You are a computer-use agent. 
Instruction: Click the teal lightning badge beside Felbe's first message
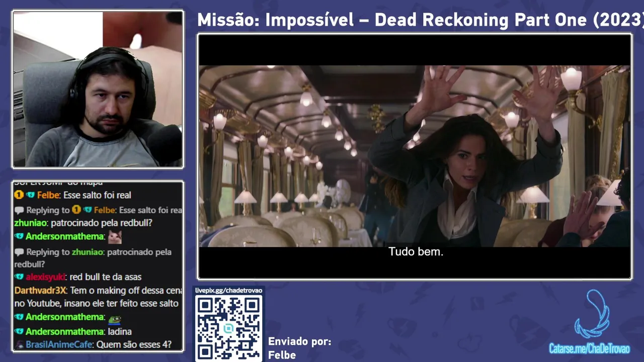point(30,195)
